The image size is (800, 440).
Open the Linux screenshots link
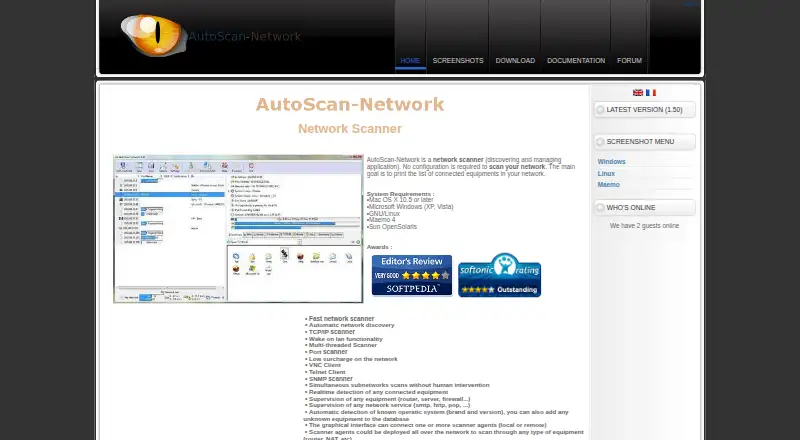tap(606, 174)
